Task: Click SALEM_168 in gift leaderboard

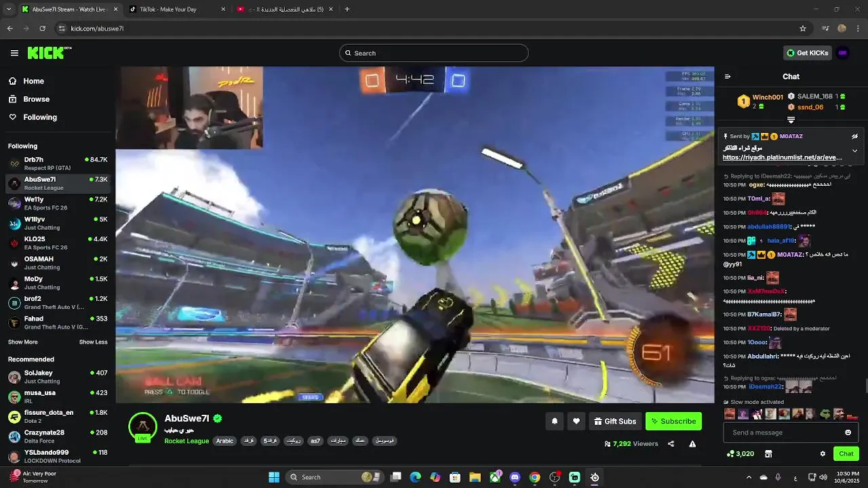Action: [814, 96]
